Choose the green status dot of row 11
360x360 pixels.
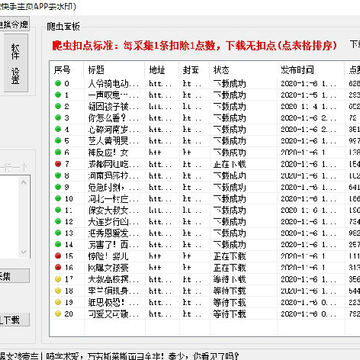click(58, 210)
